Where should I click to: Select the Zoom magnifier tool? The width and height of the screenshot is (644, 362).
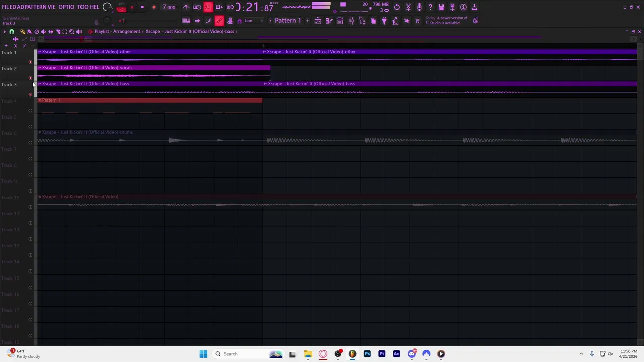[71, 31]
